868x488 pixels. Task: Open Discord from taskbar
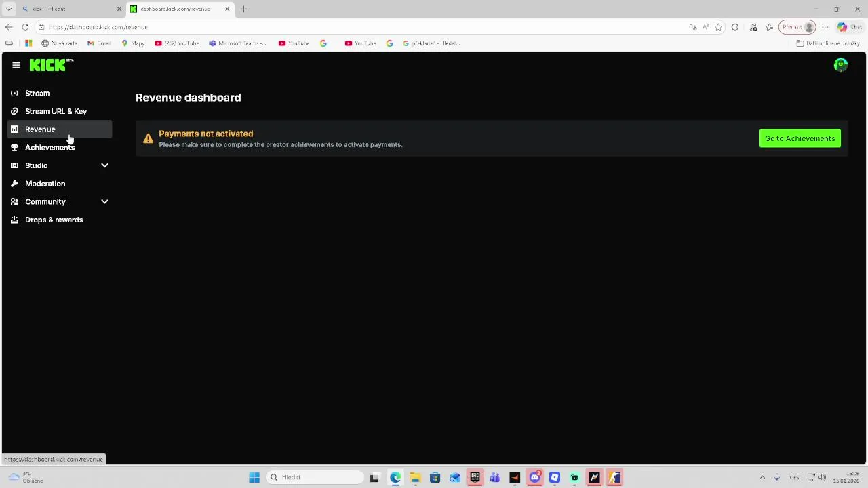[x=535, y=477]
